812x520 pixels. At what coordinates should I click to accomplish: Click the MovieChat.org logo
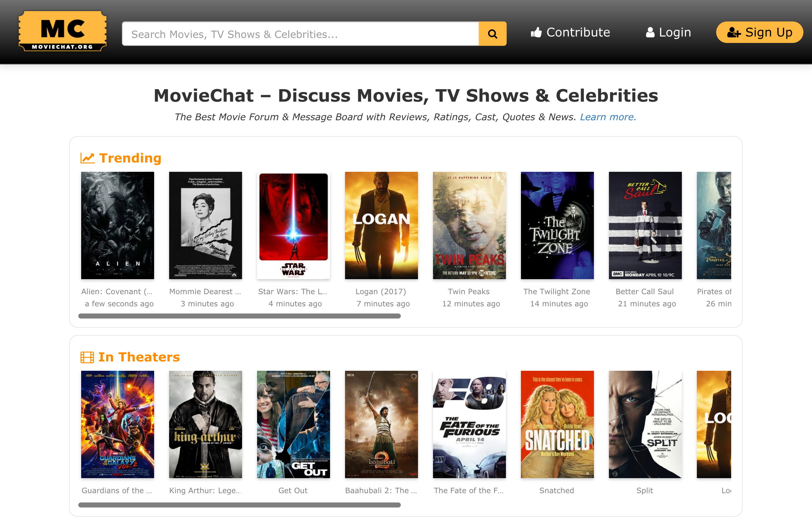[63, 31]
